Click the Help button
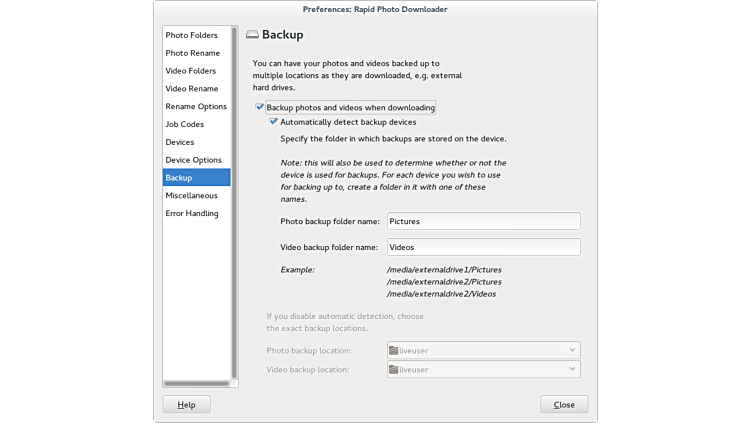Screen dimensions: 752x423 pos(187,405)
